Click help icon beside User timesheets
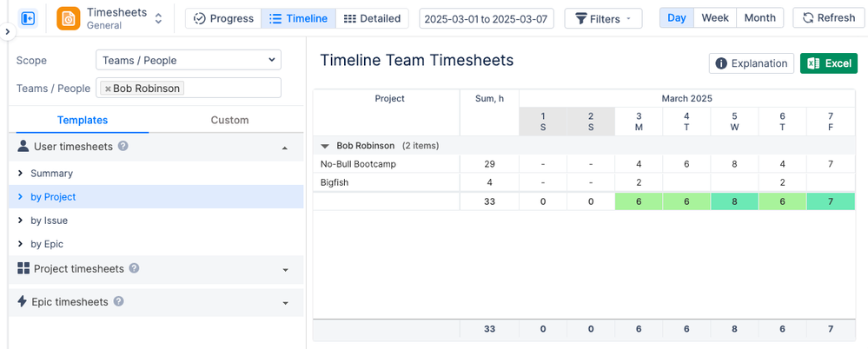 pos(123,146)
